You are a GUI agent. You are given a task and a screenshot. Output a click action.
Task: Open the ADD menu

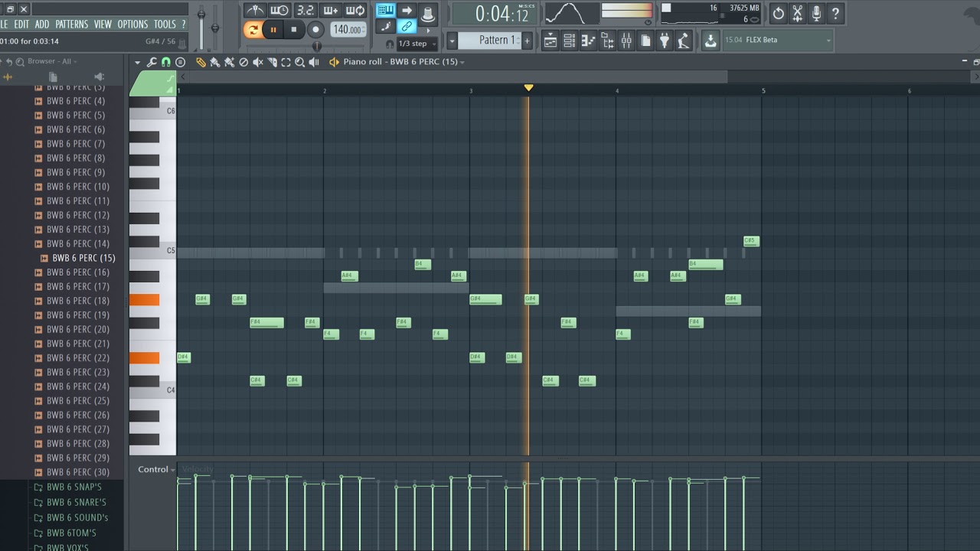point(42,24)
